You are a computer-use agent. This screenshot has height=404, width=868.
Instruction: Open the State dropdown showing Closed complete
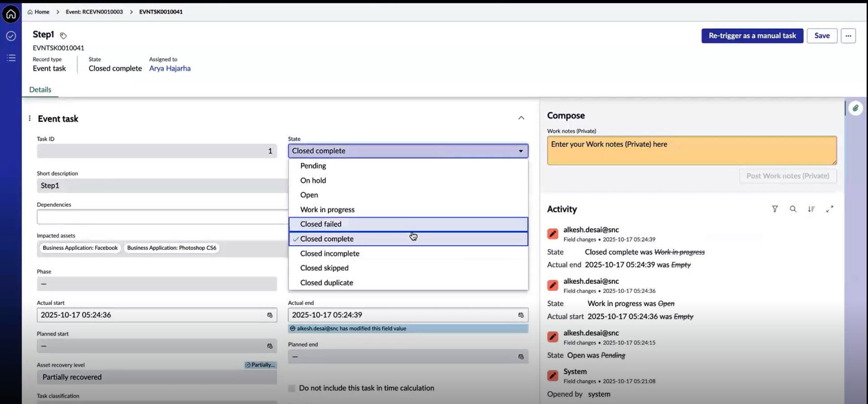[408, 151]
